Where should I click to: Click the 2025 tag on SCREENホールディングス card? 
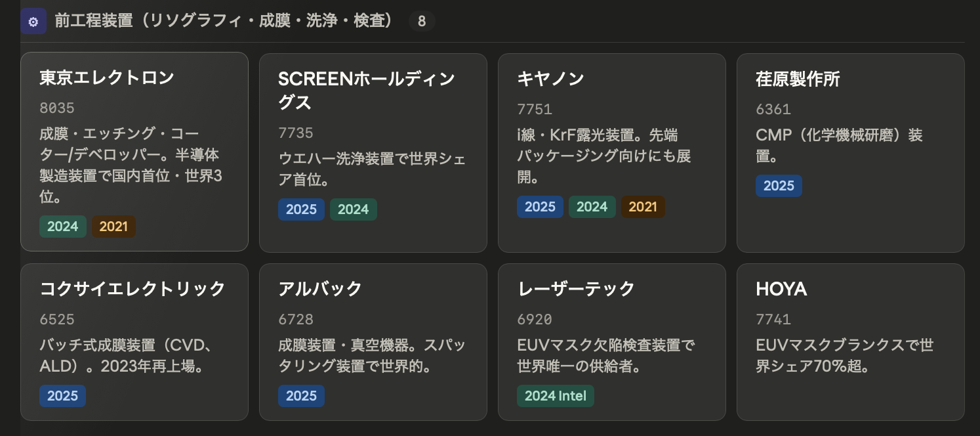(302, 209)
